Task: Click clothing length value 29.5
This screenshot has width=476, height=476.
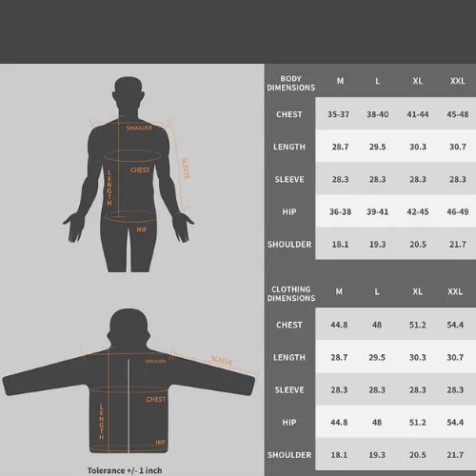Action: [377, 358]
